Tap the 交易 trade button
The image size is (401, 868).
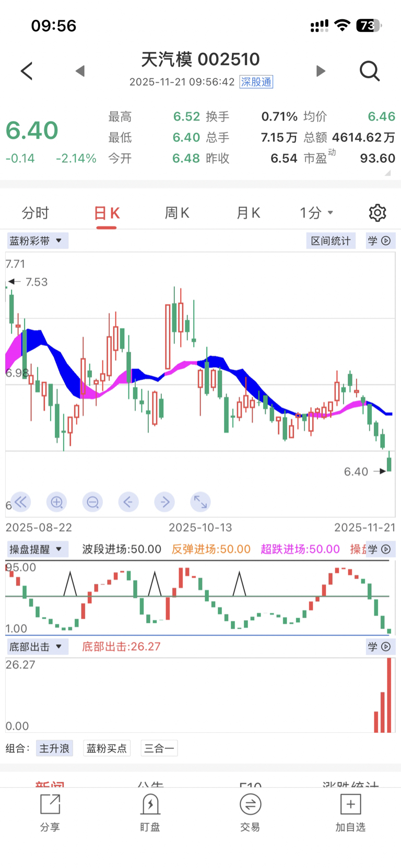[250, 812]
